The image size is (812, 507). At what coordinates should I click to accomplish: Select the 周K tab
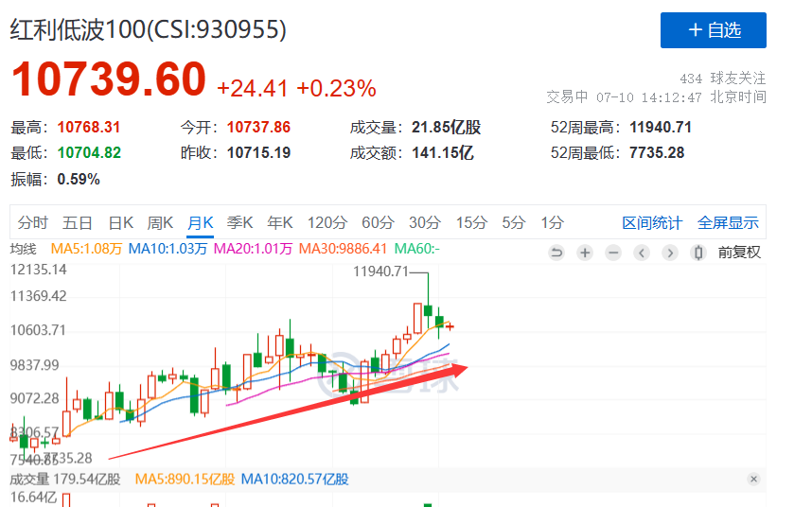click(160, 223)
